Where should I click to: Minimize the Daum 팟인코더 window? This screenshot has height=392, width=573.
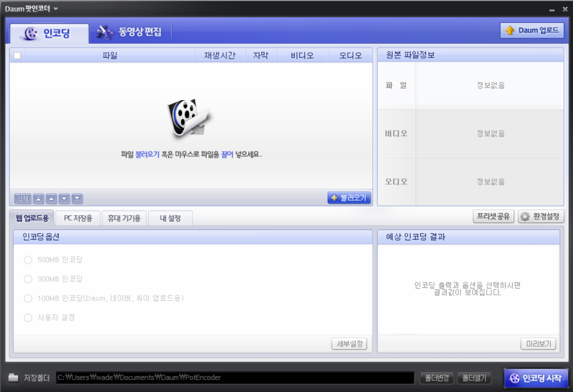[552, 10]
